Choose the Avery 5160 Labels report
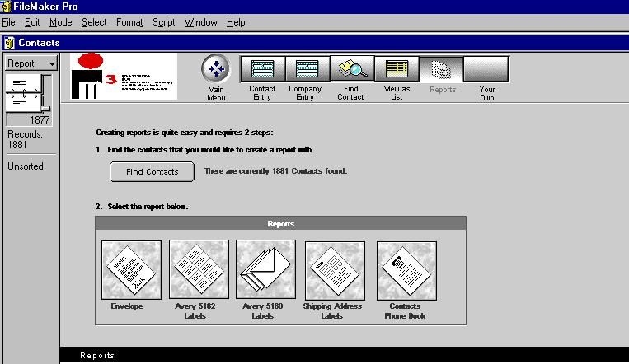Image resolution: width=629 pixels, height=364 pixels. point(265,270)
